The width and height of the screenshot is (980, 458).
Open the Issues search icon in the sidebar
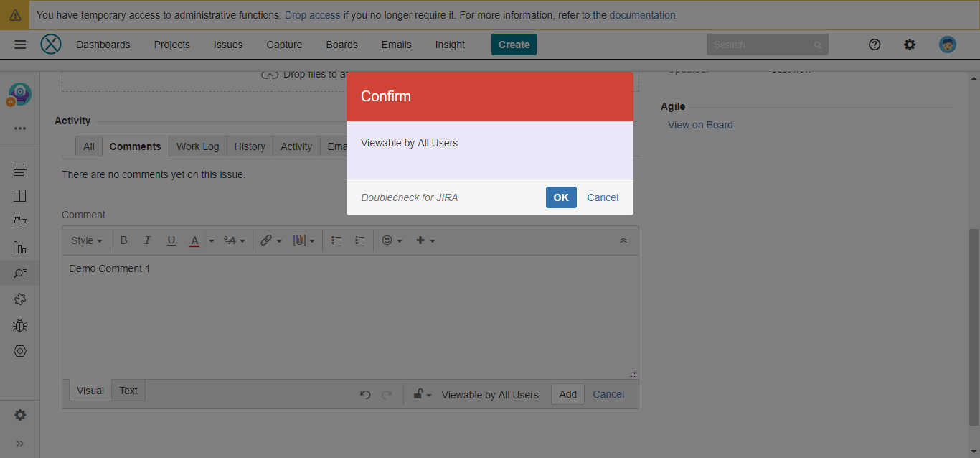[20, 273]
